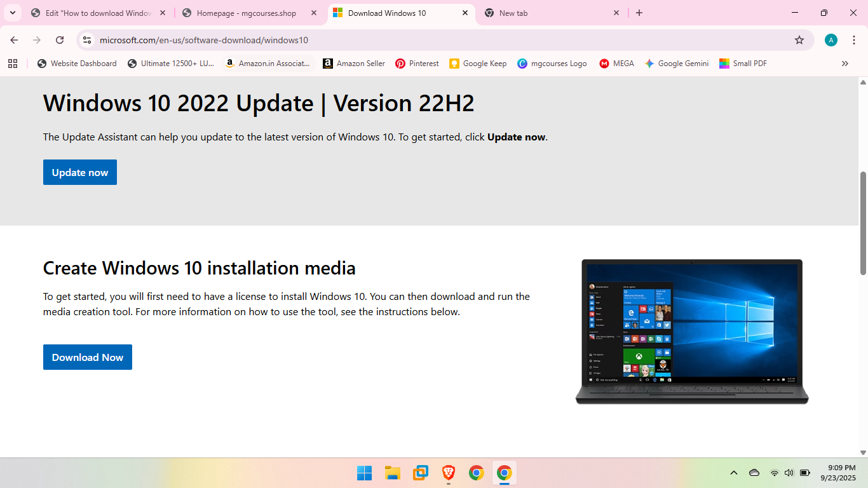
Task: Open the Google Gemini bookmark
Action: [677, 64]
